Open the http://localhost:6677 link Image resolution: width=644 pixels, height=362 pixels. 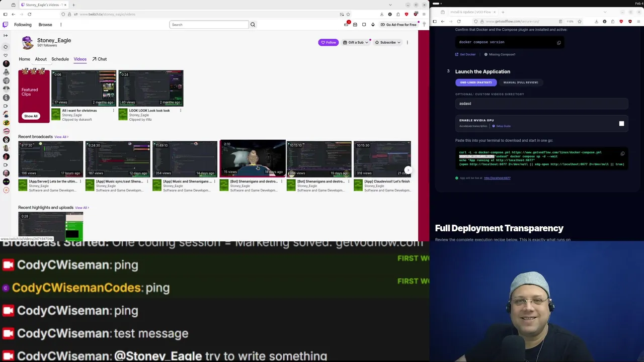[x=497, y=178]
